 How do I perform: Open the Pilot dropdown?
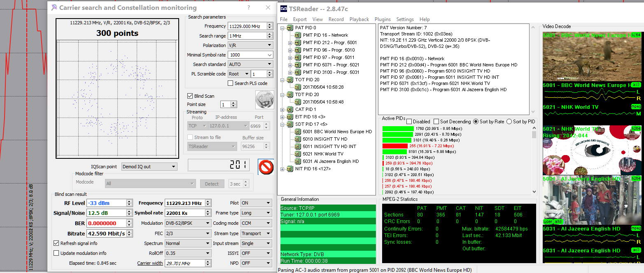click(257, 203)
